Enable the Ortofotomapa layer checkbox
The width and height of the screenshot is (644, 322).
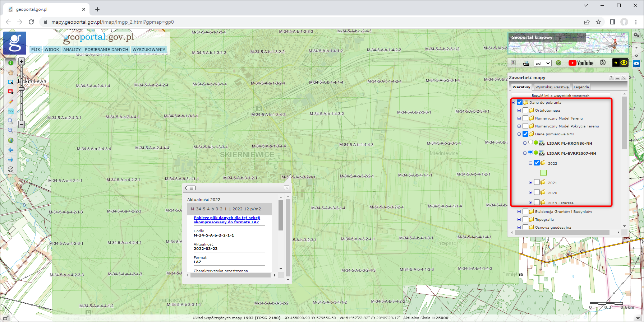point(525,110)
